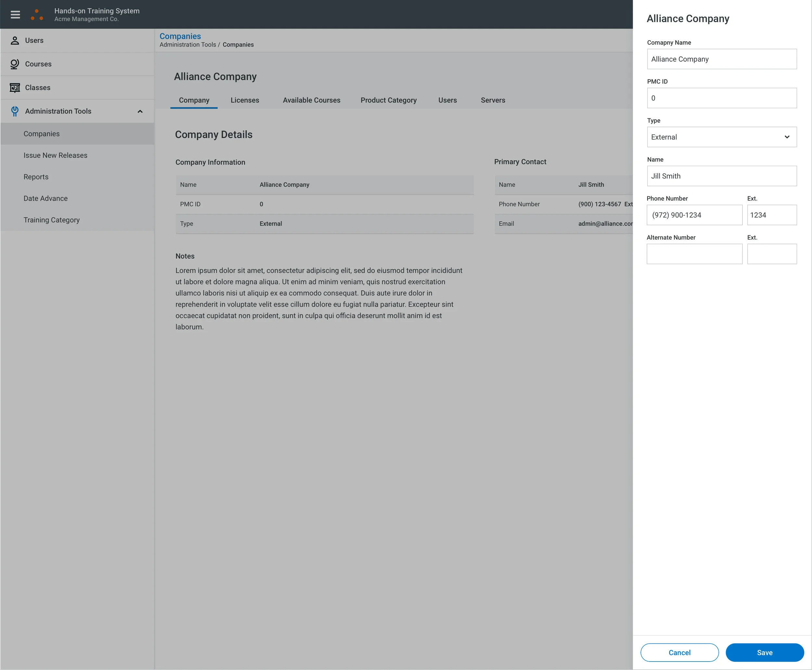Open Issue New Releases in sidebar
The height and width of the screenshot is (670, 812).
(55, 155)
